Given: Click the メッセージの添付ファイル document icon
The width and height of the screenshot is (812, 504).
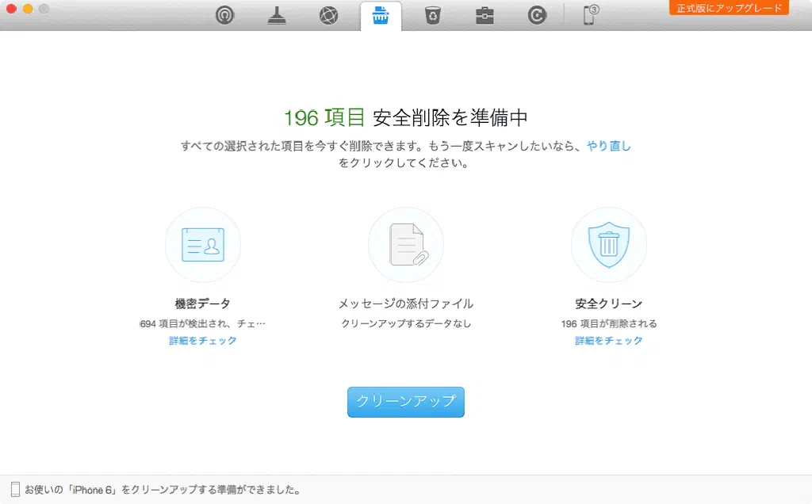Looking at the screenshot, I should tap(406, 245).
